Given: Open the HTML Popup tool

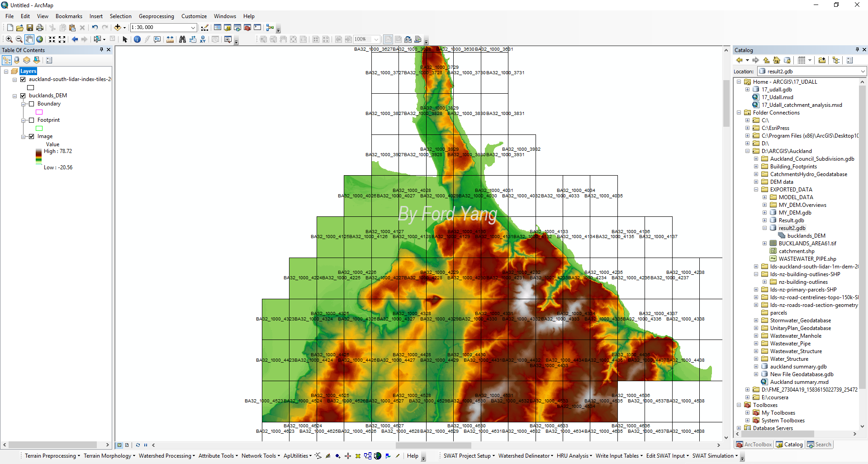Looking at the screenshot, I should coord(157,39).
